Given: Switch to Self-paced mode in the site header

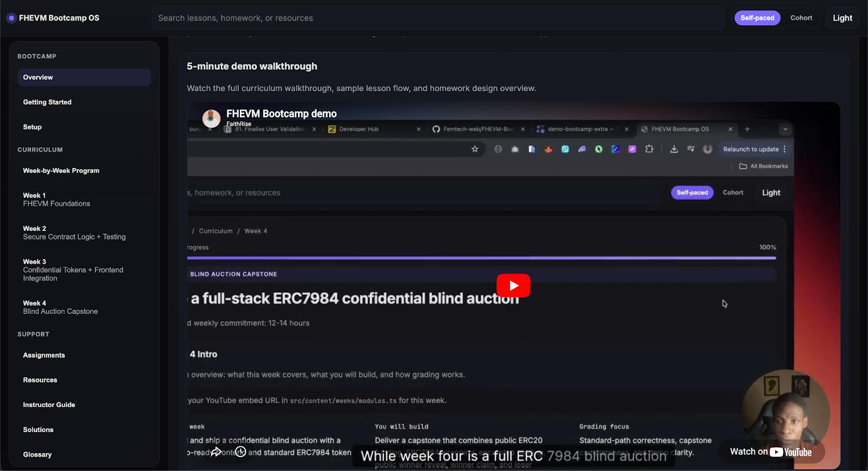Looking at the screenshot, I should click(x=757, y=18).
